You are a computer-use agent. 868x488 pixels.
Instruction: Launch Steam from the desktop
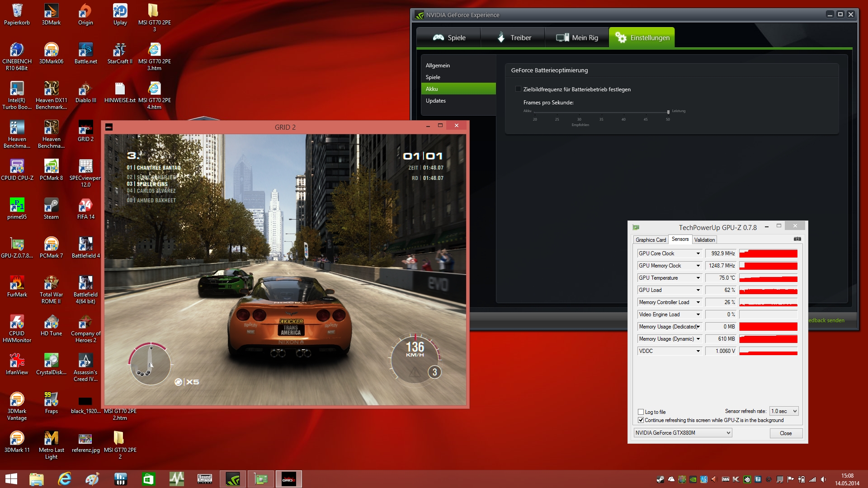51,209
